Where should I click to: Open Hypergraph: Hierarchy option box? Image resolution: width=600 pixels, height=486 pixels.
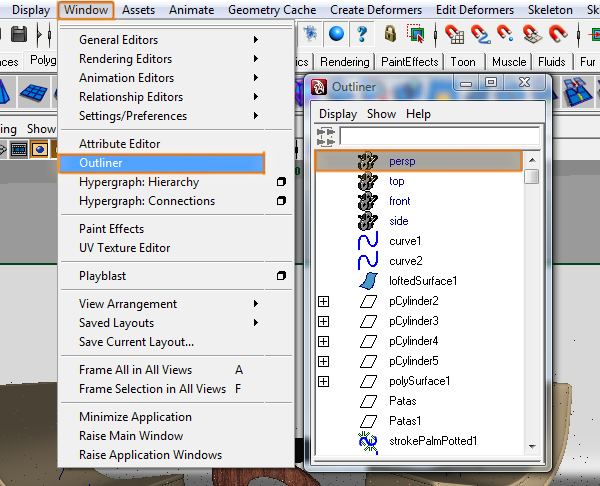281,182
